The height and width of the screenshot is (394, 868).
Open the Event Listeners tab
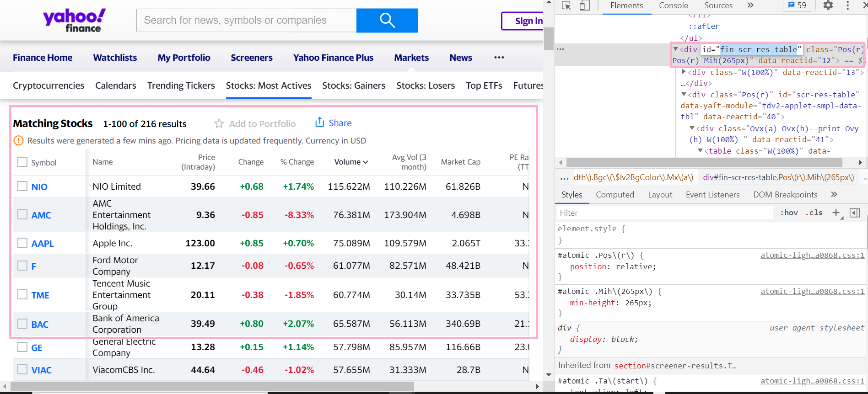point(712,195)
